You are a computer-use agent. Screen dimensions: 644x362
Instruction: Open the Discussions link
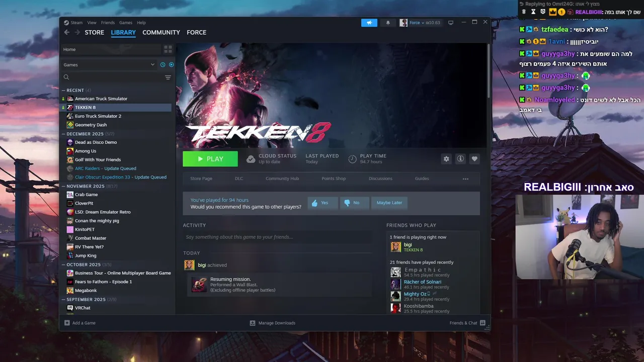(x=380, y=178)
